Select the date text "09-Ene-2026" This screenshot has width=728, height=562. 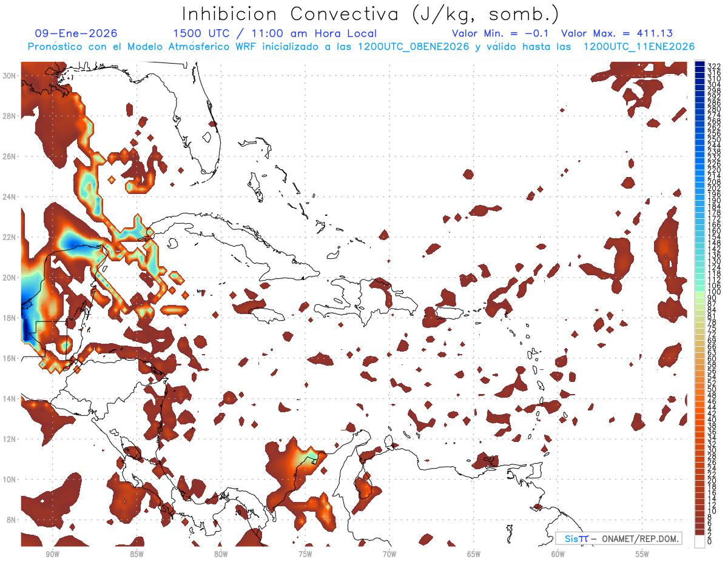[x=76, y=34]
